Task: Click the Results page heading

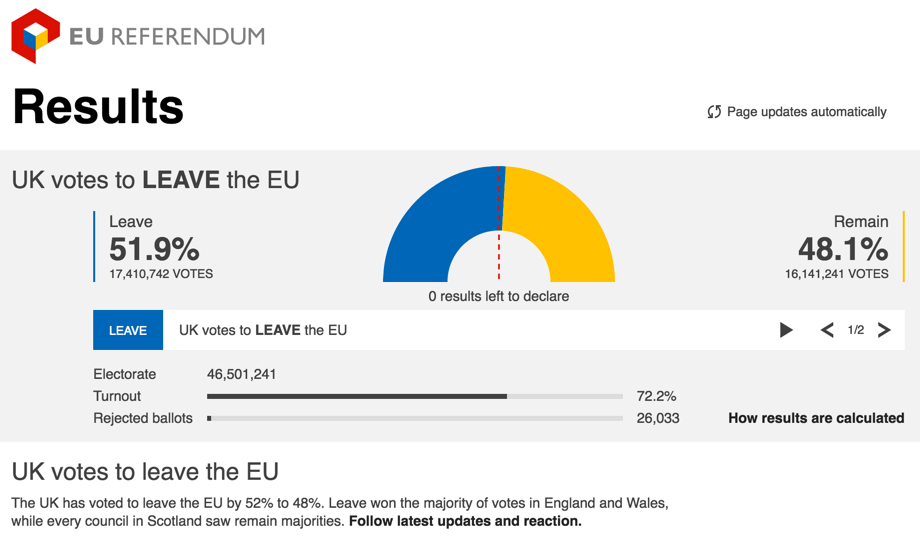Action: pyautogui.click(x=98, y=107)
